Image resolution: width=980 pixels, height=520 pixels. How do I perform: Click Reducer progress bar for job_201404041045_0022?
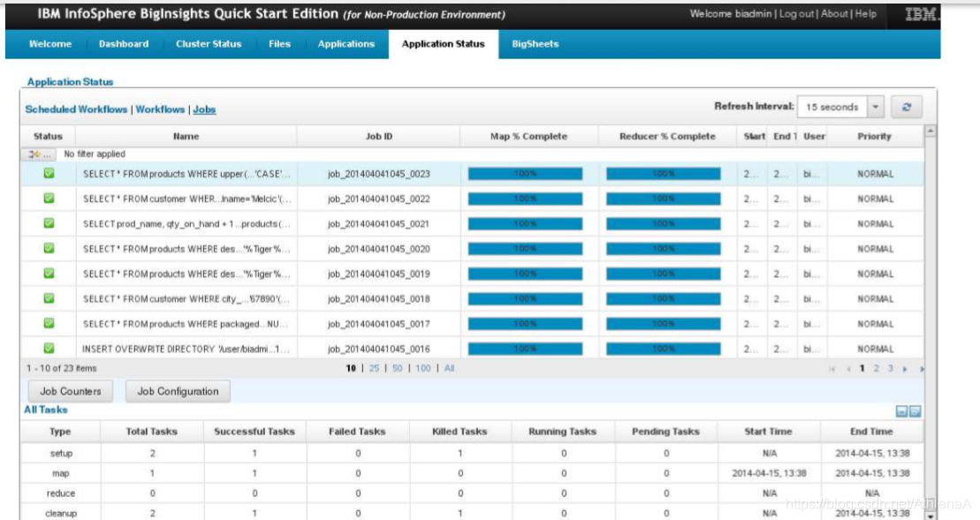tap(663, 199)
